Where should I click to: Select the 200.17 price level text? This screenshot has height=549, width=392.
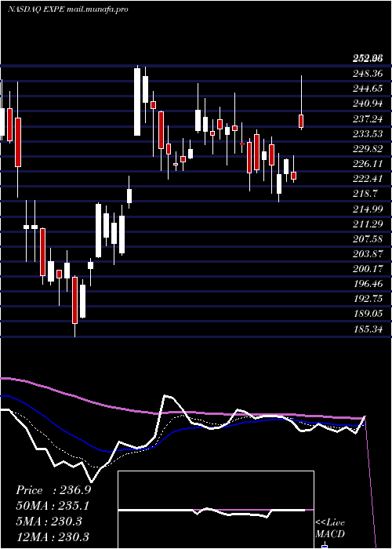click(368, 269)
